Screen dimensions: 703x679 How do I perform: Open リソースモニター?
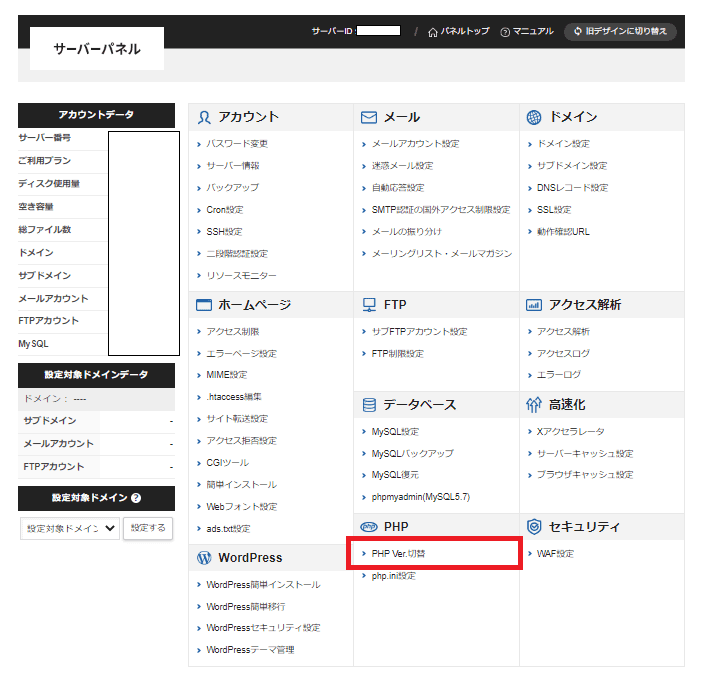tap(241, 276)
